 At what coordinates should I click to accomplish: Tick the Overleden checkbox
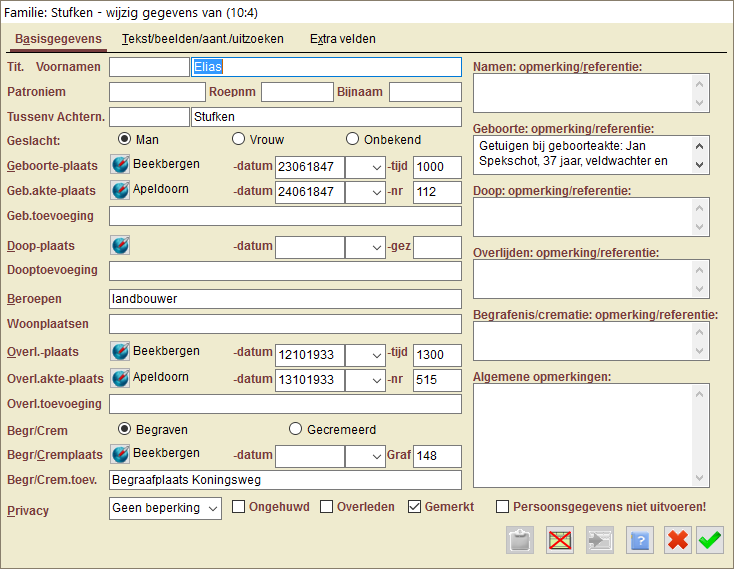pyautogui.click(x=327, y=507)
